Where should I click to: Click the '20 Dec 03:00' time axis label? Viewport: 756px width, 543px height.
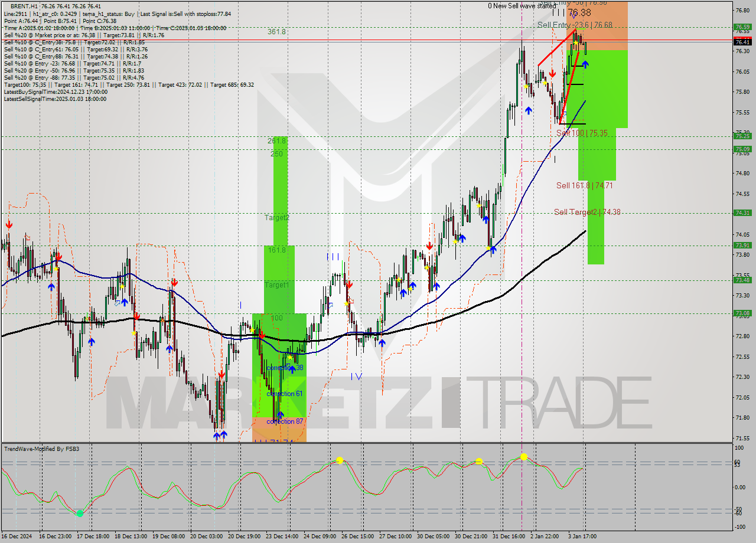(x=207, y=537)
